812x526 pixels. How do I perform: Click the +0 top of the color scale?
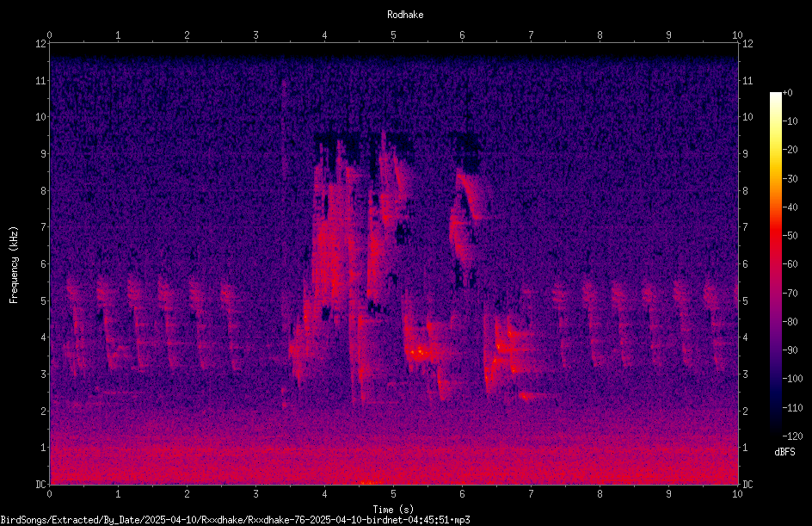(787, 93)
